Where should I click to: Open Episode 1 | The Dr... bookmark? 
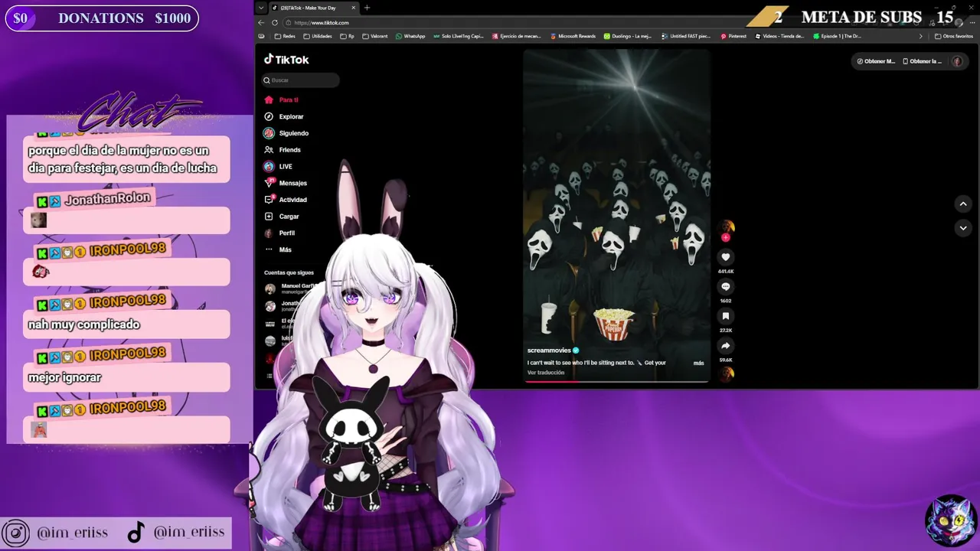(837, 36)
